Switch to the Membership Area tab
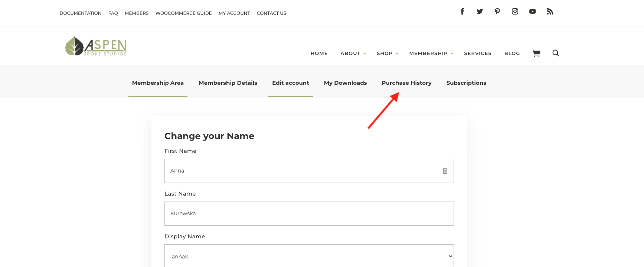Viewport: 644px width, 267px height. (158, 83)
